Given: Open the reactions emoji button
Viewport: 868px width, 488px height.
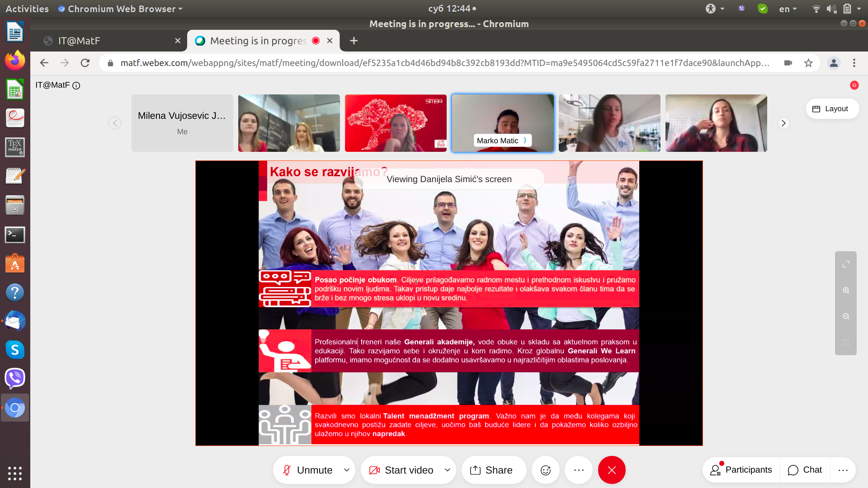Looking at the screenshot, I should pyautogui.click(x=546, y=470).
